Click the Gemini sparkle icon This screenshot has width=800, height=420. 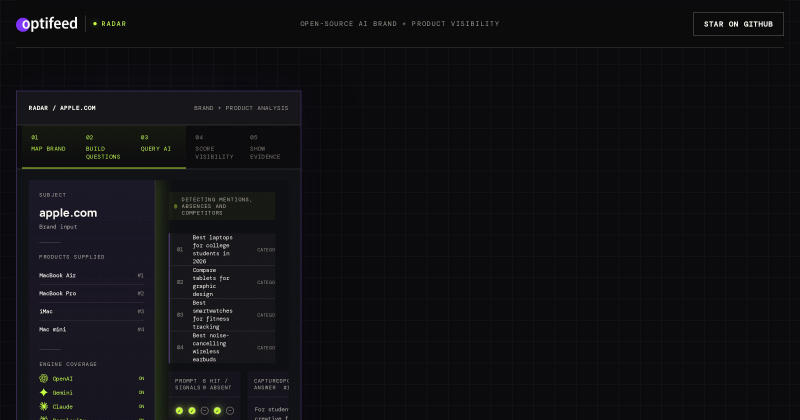coord(44,392)
